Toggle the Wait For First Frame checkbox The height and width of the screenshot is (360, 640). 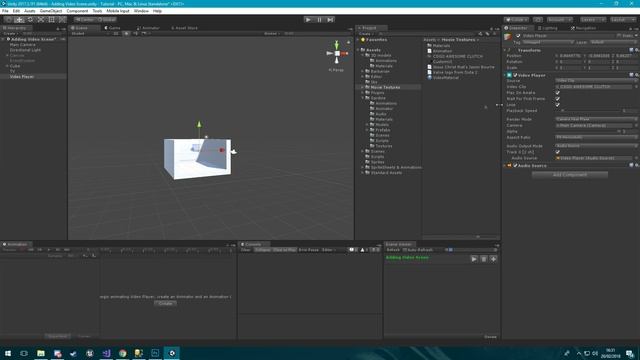[x=558, y=99]
